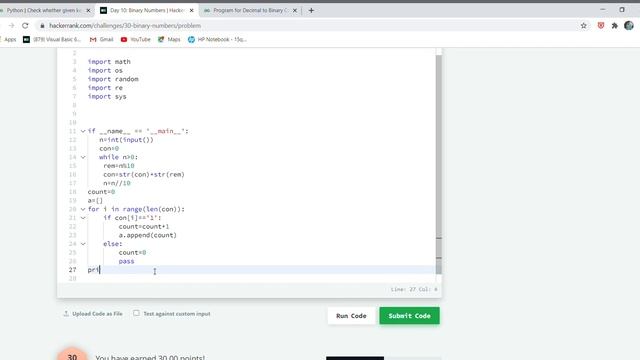Click the progress bar below the editor
Image resolution: width=640 pixels, height=360 pixels.
pos(383,358)
